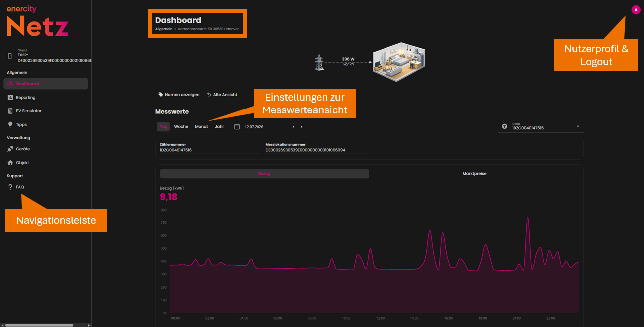Open Tipps via its lightbulb icon
The height and width of the screenshot is (327, 644).
(x=10, y=125)
